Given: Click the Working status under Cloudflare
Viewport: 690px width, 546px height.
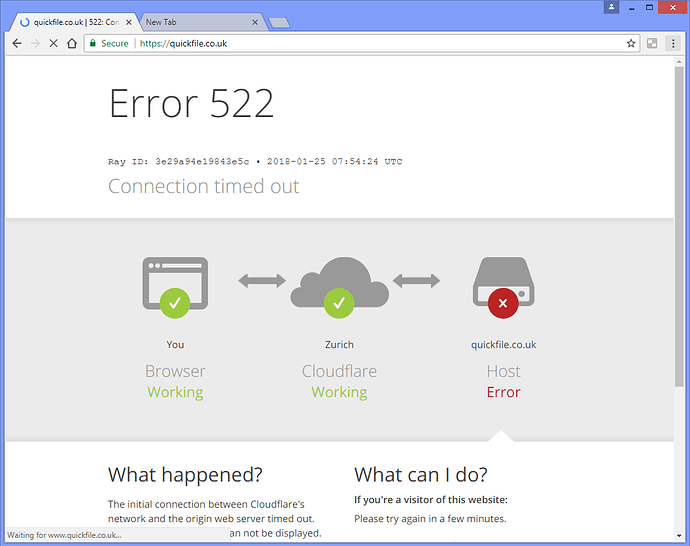Looking at the screenshot, I should 339,392.
